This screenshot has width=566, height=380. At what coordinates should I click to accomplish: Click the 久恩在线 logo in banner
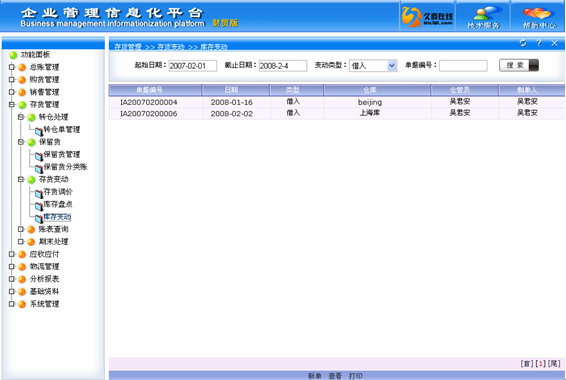pos(427,17)
